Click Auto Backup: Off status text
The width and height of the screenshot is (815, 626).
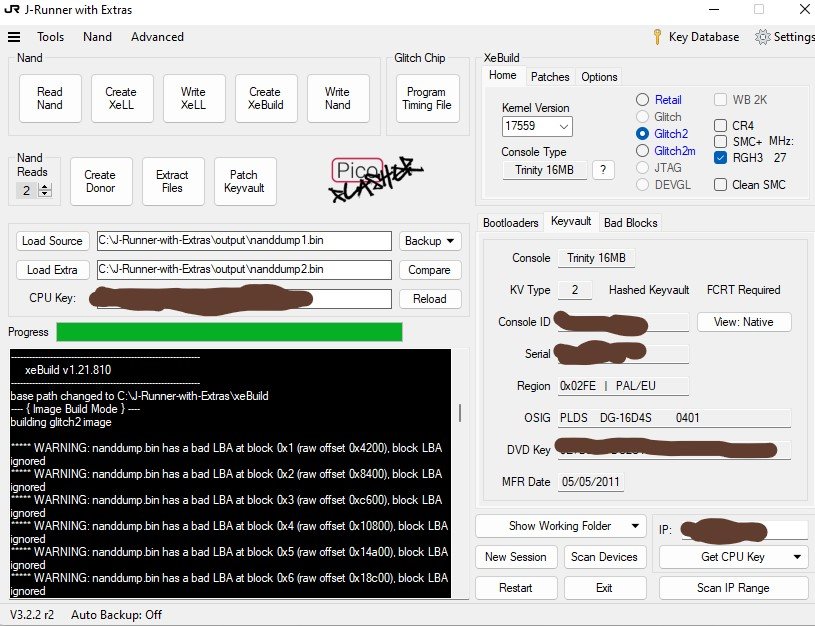click(x=116, y=615)
